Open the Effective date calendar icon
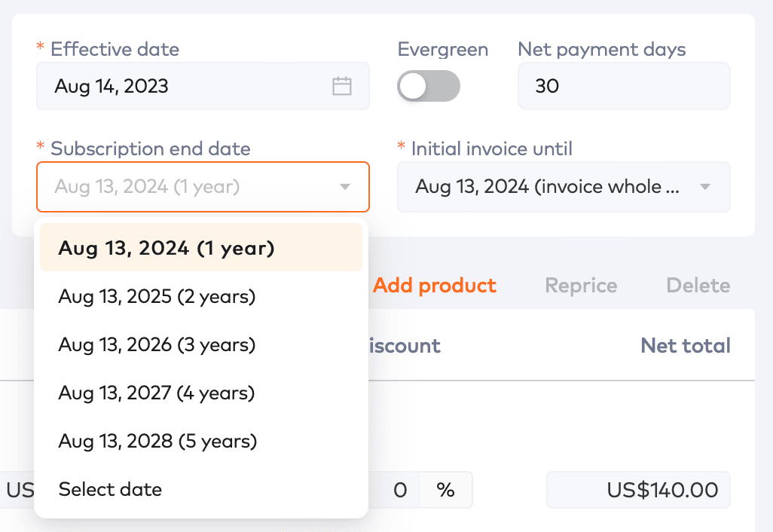The image size is (773, 532). tap(341, 86)
